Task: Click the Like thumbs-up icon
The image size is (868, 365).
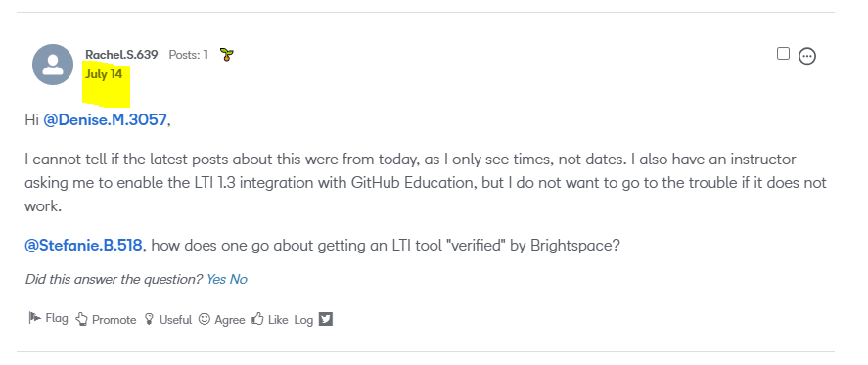Action: tap(257, 319)
